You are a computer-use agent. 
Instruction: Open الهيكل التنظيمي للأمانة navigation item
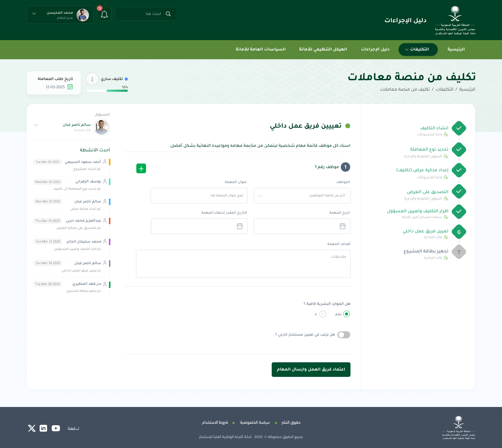point(323,49)
